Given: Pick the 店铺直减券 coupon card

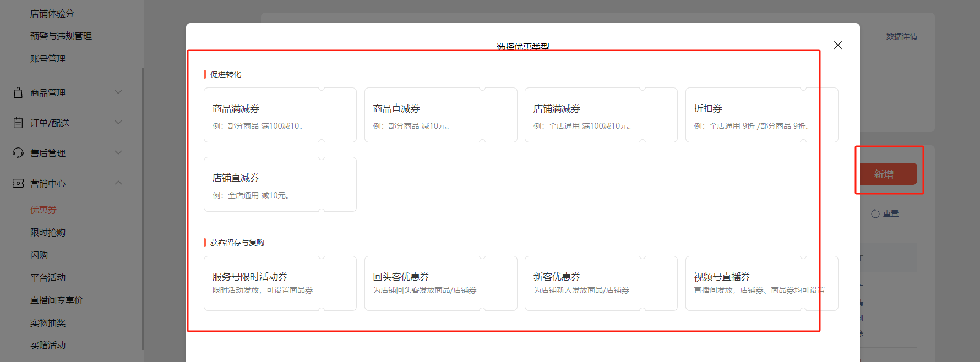Looking at the screenshot, I should 280,184.
